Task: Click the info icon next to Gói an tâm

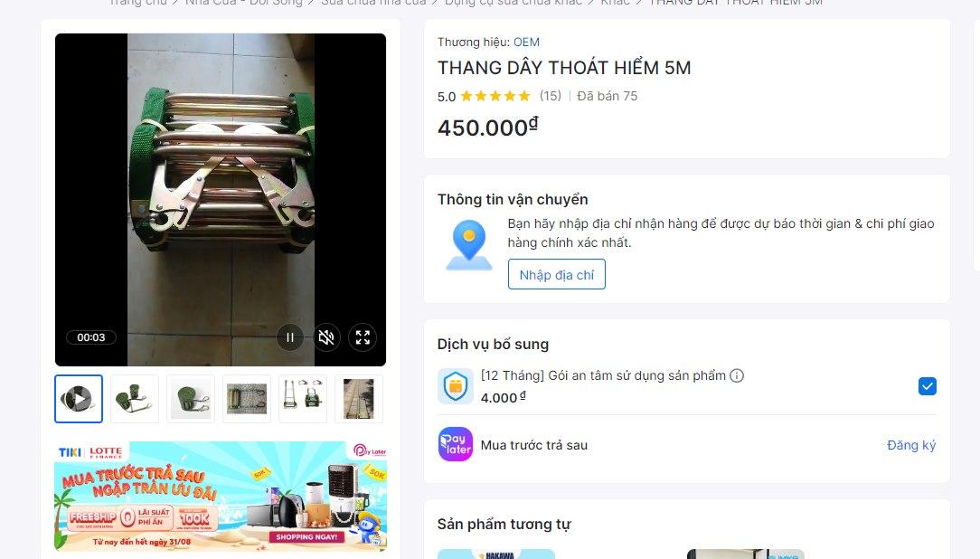Action: click(737, 375)
